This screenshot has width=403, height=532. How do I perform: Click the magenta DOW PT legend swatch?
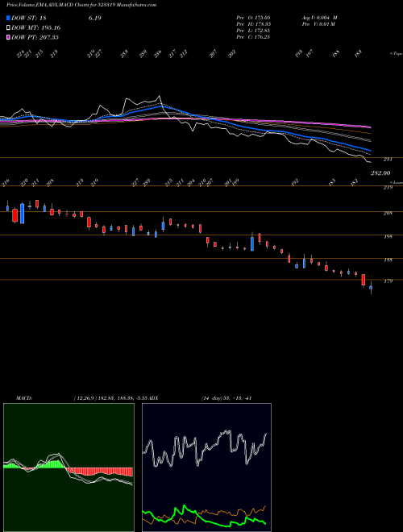pos(8,37)
